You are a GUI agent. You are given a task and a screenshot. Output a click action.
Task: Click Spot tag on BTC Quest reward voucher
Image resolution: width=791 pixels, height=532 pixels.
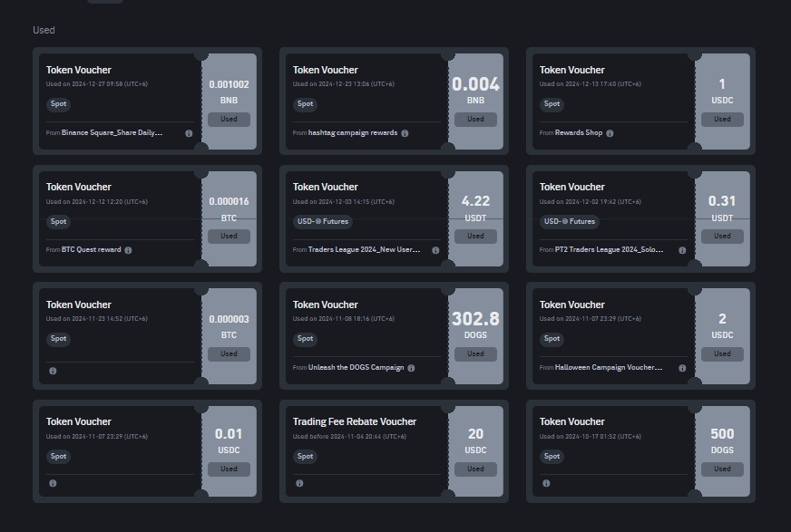coord(59,222)
